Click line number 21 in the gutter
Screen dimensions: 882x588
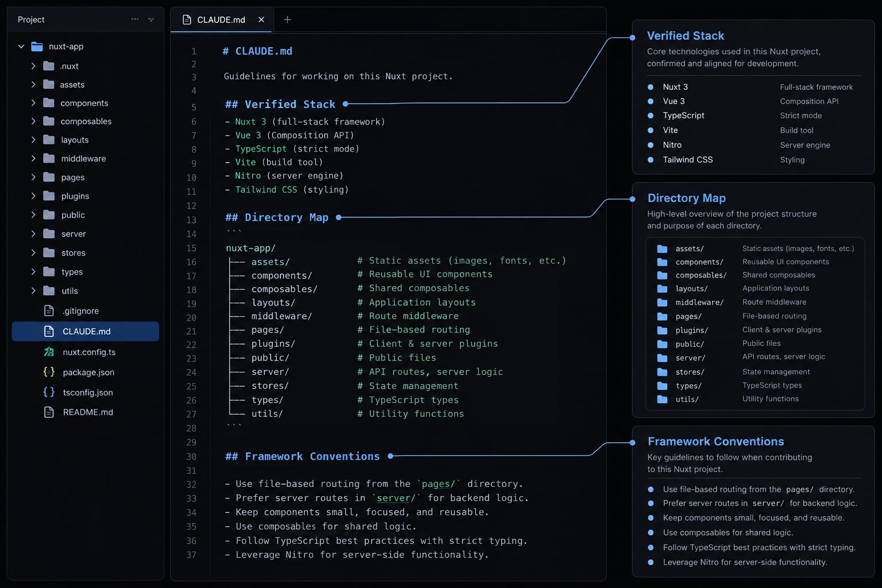point(191,331)
